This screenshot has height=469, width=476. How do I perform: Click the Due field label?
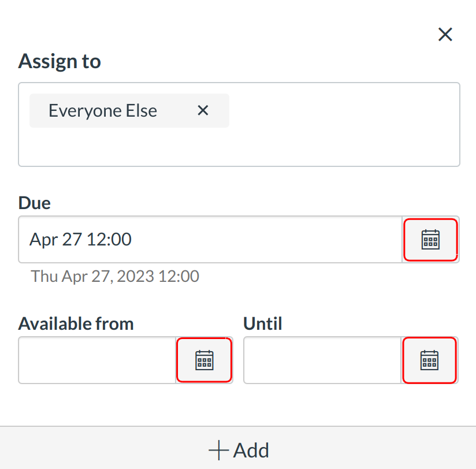click(x=35, y=203)
